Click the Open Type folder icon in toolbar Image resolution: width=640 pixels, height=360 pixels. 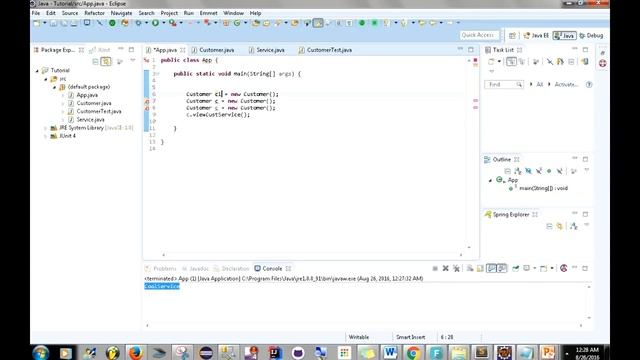point(256,23)
